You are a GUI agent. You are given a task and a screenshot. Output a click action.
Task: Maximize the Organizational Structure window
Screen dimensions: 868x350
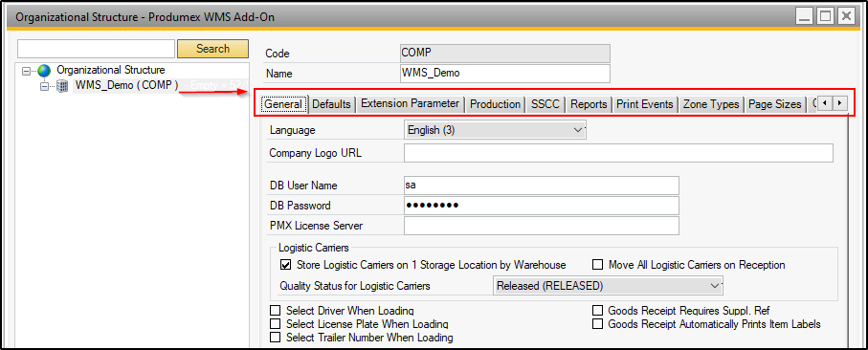[x=825, y=17]
